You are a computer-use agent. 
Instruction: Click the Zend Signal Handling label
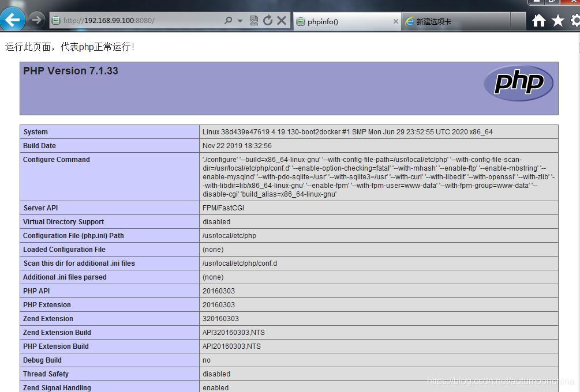(x=57, y=387)
